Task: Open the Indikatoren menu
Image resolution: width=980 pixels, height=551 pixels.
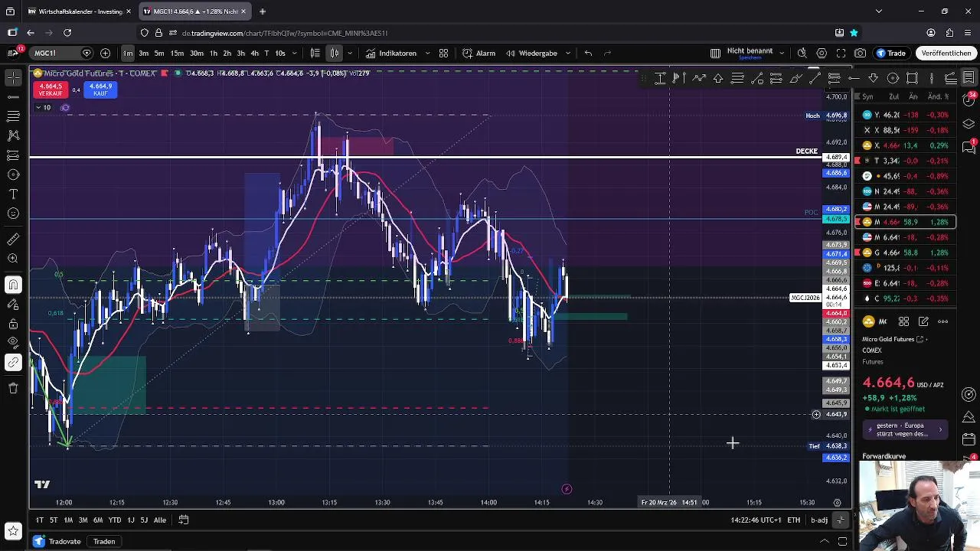Action: tap(391, 54)
